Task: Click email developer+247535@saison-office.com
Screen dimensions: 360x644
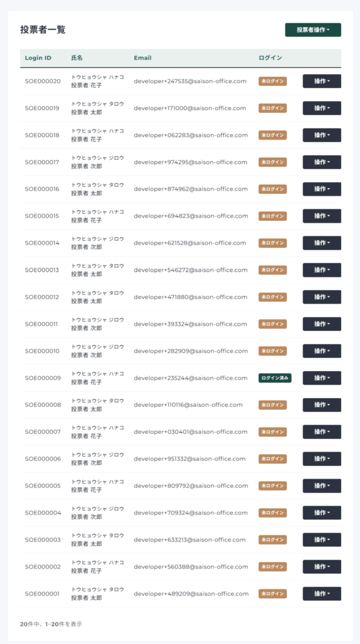Action: 190,81
